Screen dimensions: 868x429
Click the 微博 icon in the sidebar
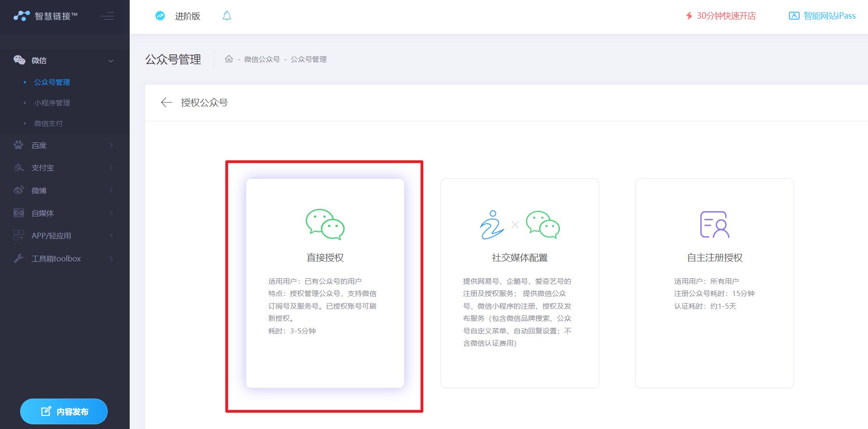click(x=18, y=190)
